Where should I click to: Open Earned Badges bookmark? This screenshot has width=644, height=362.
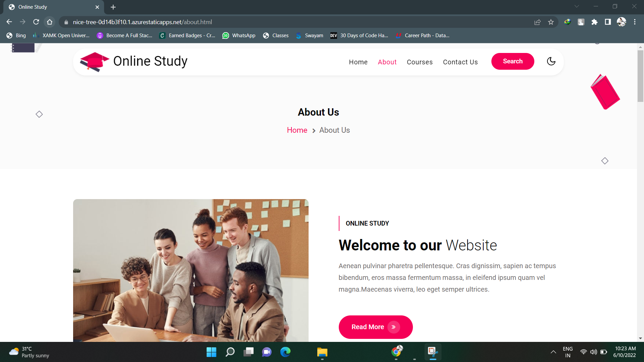187,36
